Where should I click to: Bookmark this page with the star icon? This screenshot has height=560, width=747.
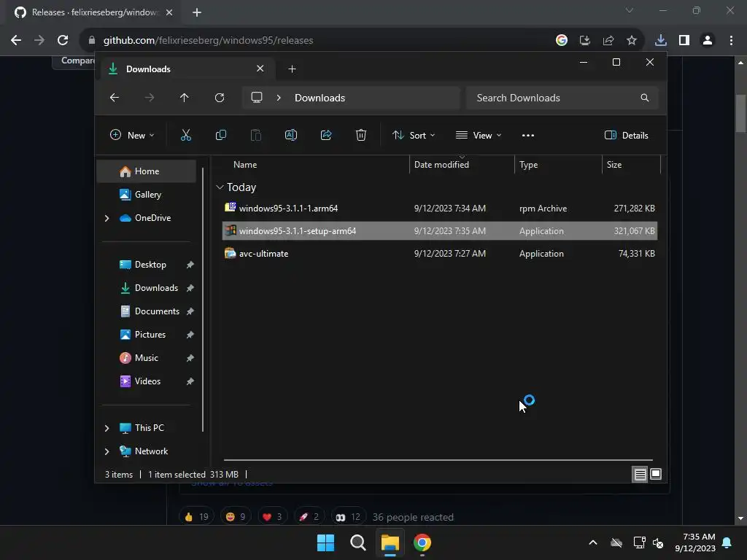[x=632, y=40]
